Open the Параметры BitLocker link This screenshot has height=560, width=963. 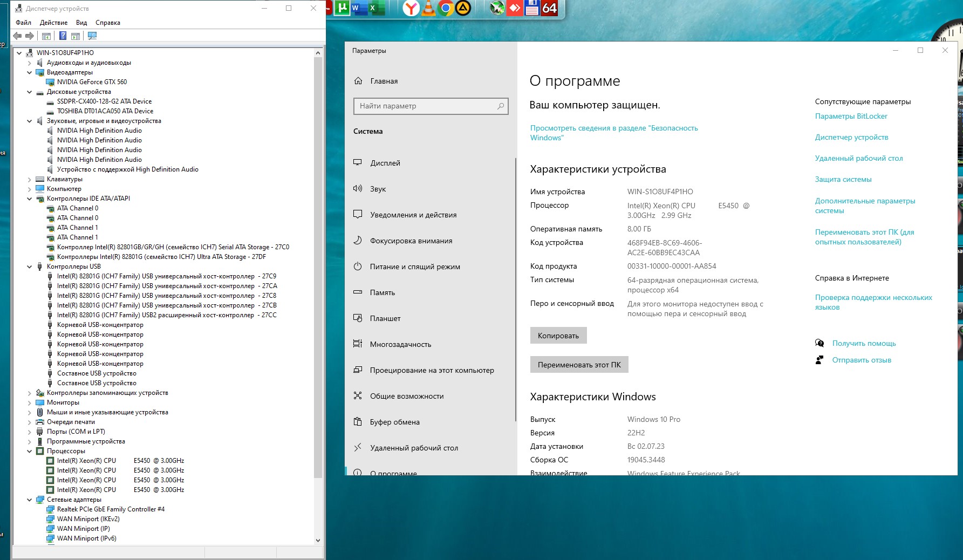point(851,116)
